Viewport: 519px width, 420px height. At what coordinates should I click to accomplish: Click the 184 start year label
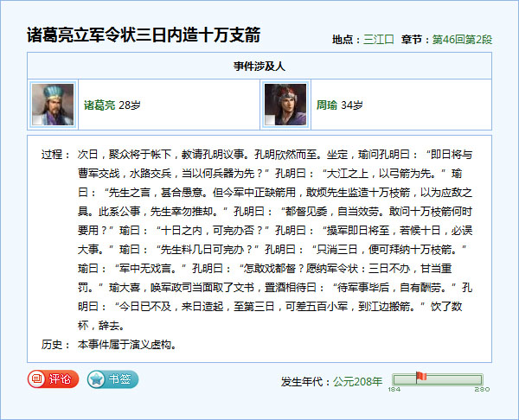[x=394, y=390]
